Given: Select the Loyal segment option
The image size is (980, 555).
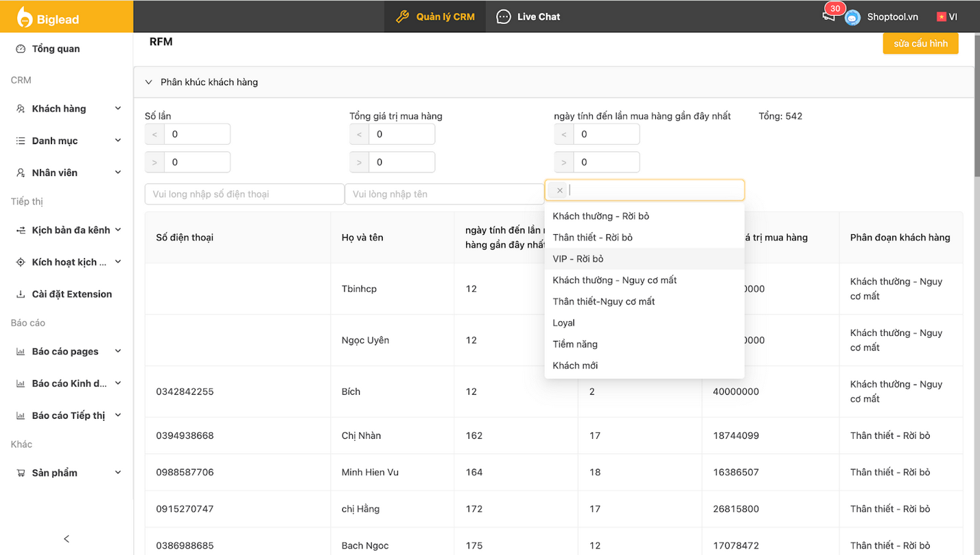Looking at the screenshot, I should (644, 322).
